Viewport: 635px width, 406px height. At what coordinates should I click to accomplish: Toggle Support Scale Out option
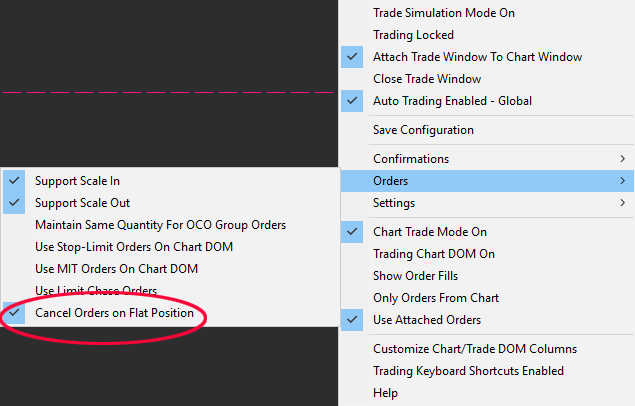click(82, 203)
